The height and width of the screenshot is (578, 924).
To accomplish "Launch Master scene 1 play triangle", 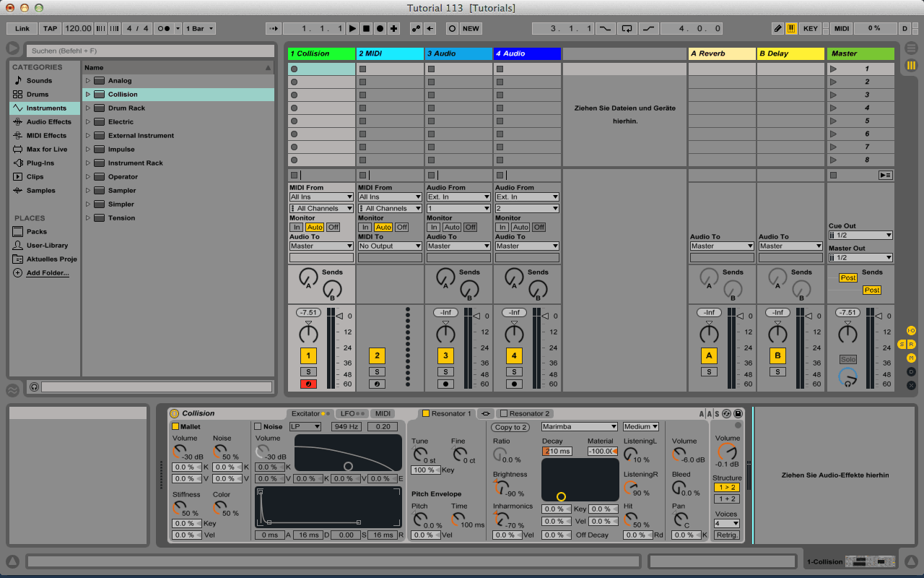I will coord(834,69).
